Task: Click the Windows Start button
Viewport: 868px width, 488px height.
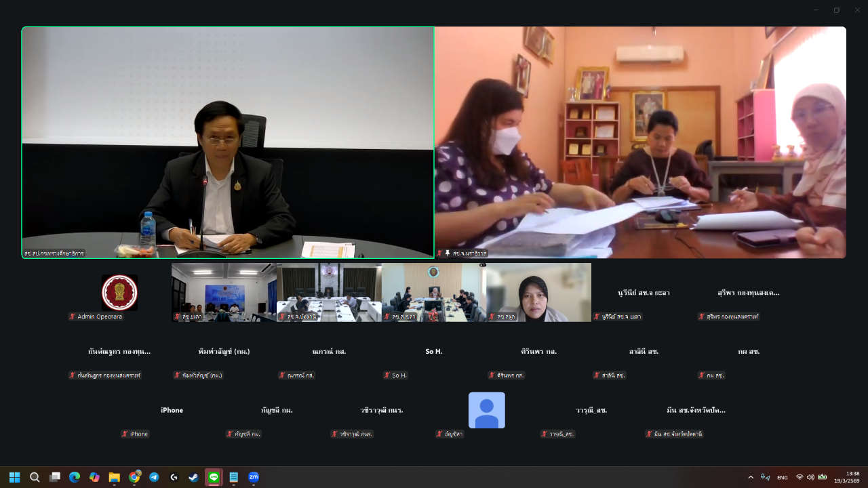Action: pos(14,477)
